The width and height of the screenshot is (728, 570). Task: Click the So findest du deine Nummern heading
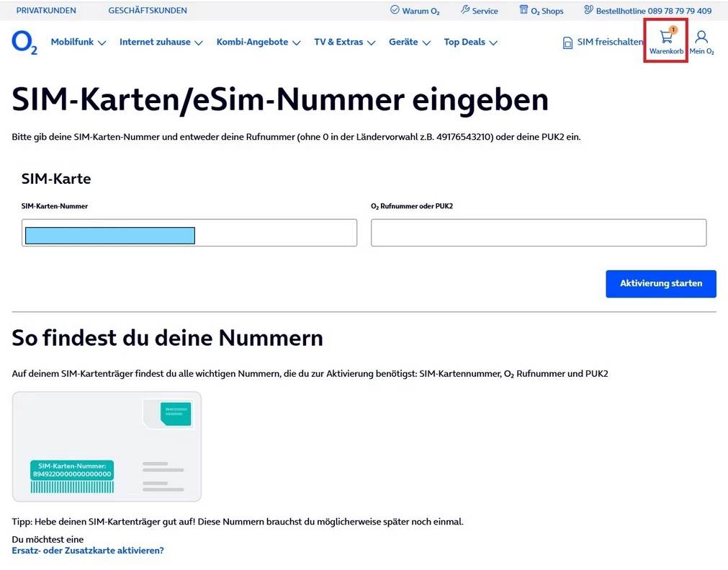[x=167, y=338]
